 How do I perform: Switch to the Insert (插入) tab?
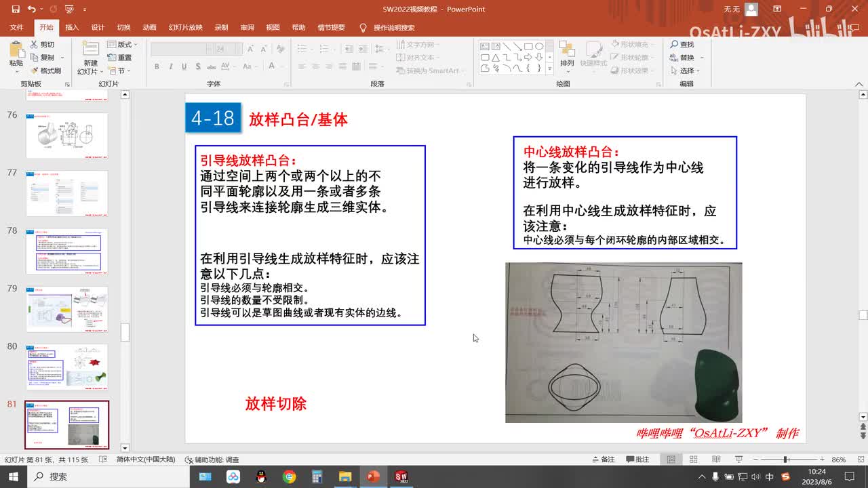pyautogui.click(x=72, y=28)
